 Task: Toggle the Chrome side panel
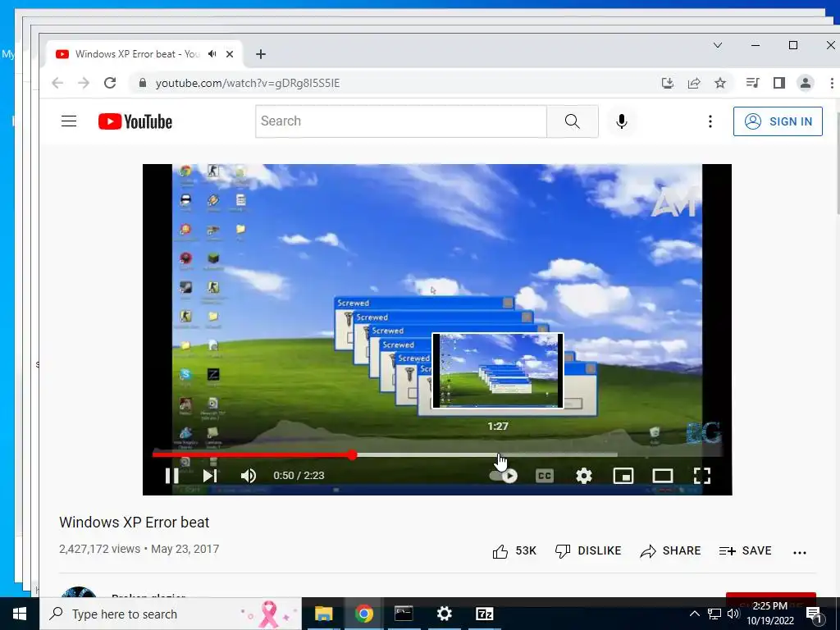[779, 83]
